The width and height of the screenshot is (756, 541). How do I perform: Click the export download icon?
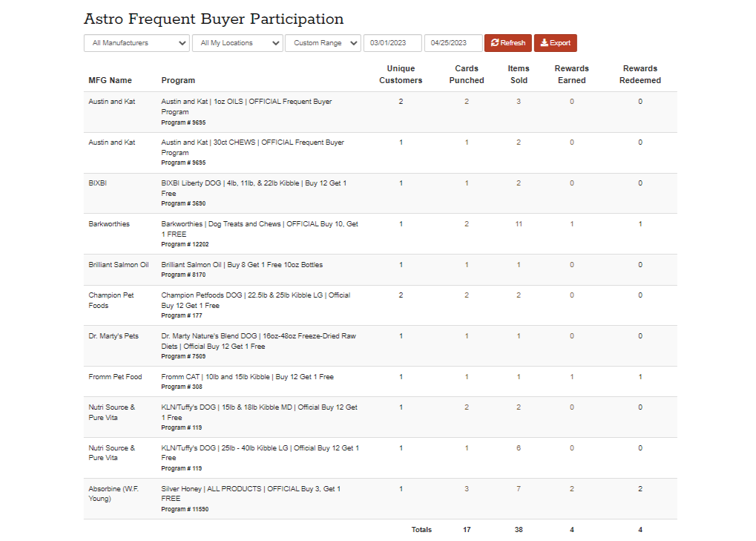(x=544, y=43)
